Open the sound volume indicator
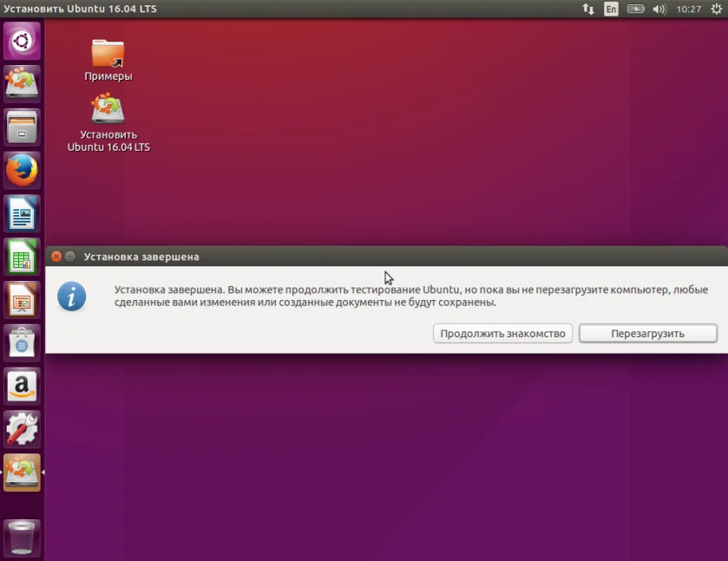 659,9
